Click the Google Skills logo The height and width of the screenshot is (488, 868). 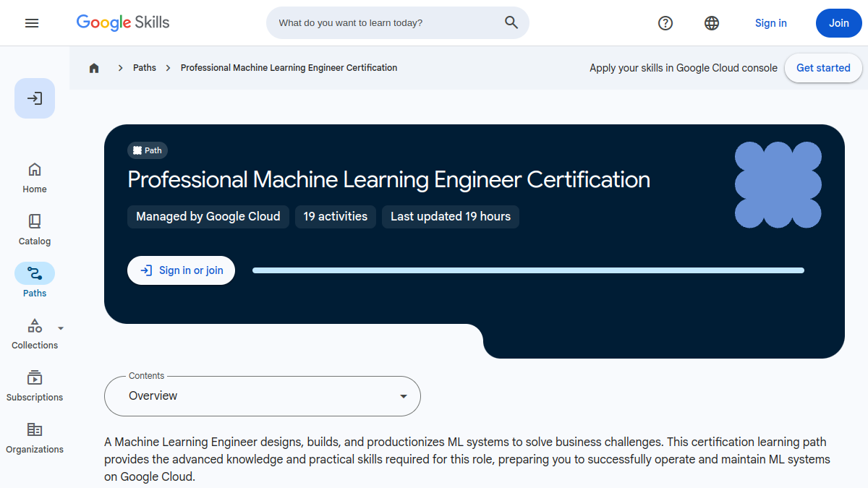click(123, 22)
